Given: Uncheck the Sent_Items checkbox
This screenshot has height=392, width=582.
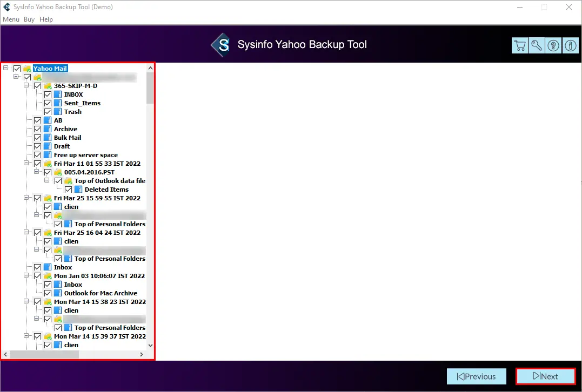Looking at the screenshot, I should point(48,103).
